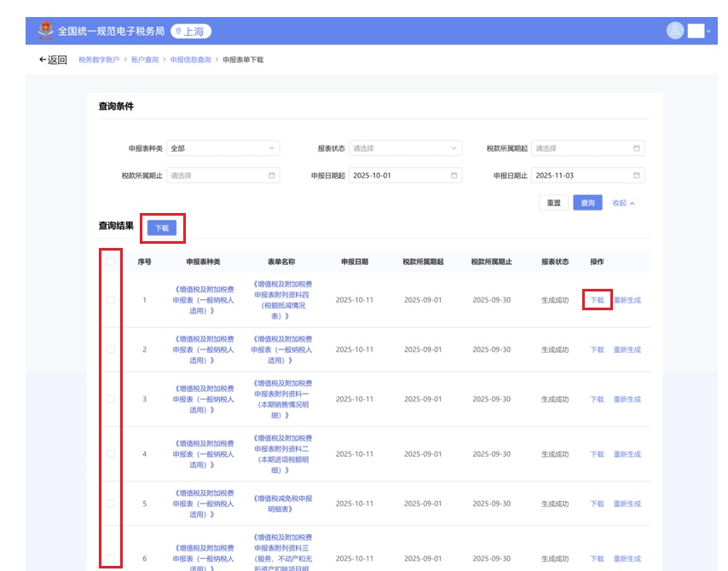The height and width of the screenshot is (571, 728).
Task: Click the back arrow 返回
Action: (x=52, y=60)
